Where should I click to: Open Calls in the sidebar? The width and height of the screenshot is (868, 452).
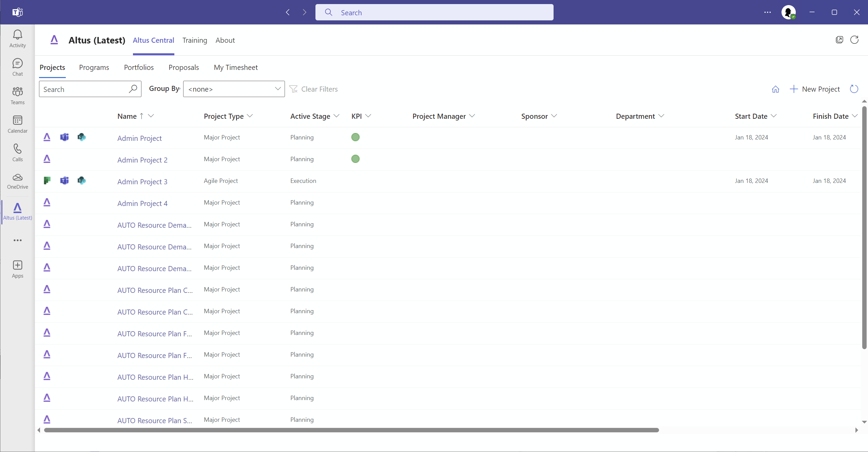pos(18,153)
